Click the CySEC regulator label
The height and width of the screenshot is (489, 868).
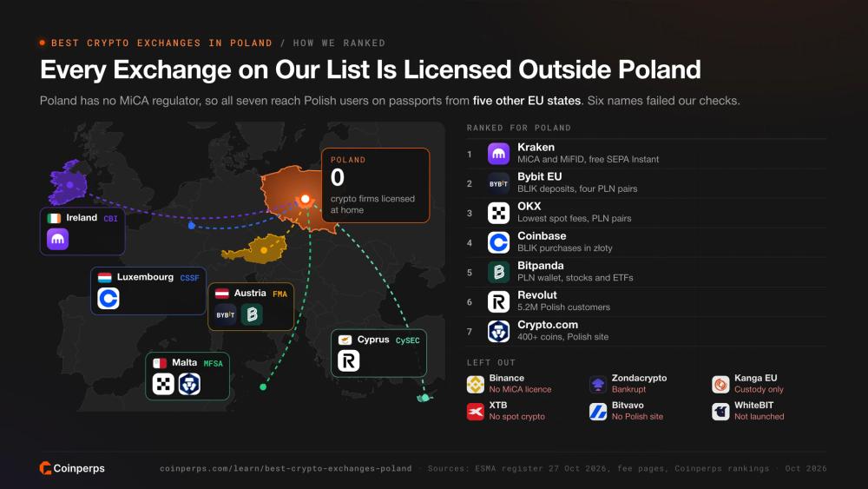(407, 340)
